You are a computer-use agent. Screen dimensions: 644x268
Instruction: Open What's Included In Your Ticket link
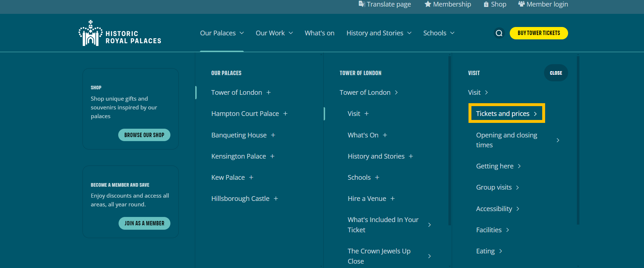pos(389,225)
